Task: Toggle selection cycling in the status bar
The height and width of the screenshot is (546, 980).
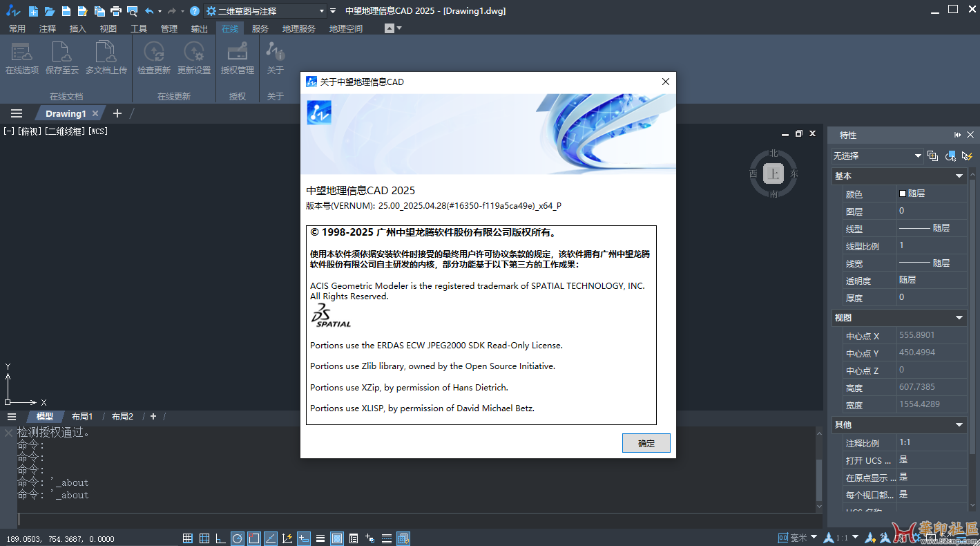Action: point(370,538)
